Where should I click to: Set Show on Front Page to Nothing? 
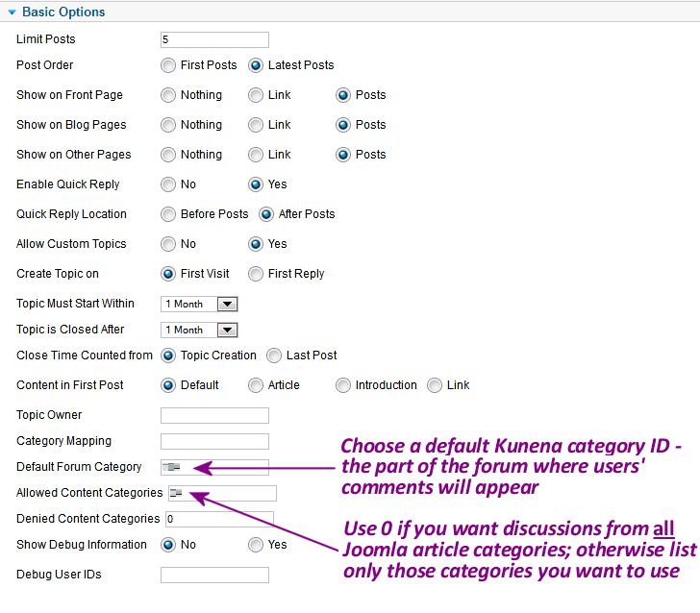168,95
